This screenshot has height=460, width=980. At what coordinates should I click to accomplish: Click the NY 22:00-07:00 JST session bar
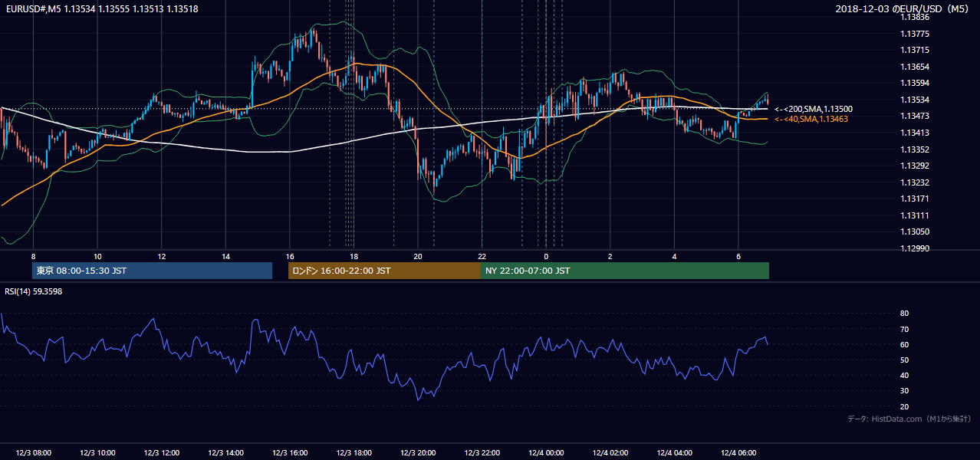click(625, 271)
